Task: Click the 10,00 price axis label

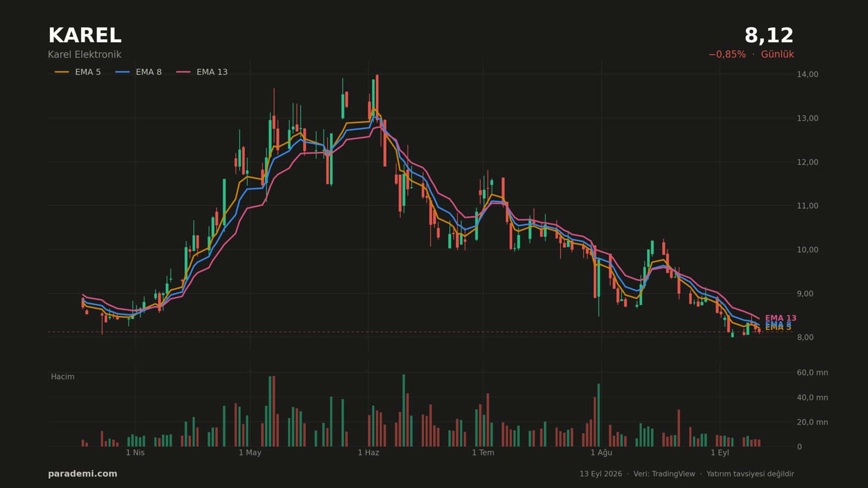Action: [808, 250]
